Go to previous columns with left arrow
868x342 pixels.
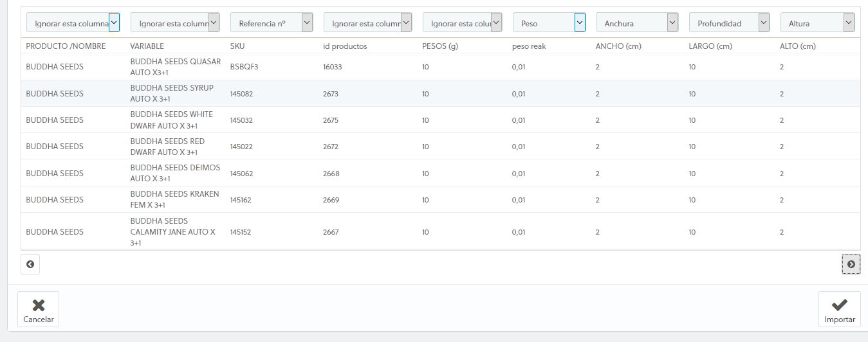click(30, 264)
